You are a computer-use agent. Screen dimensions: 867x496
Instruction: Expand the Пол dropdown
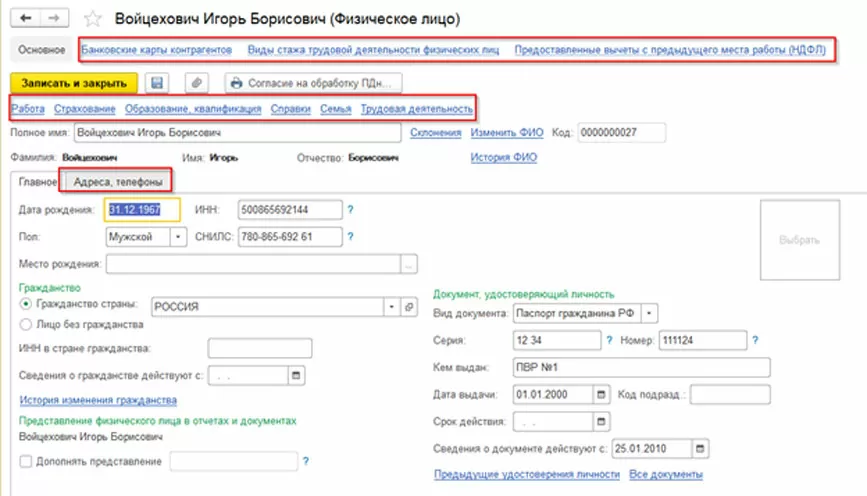coord(178,237)
